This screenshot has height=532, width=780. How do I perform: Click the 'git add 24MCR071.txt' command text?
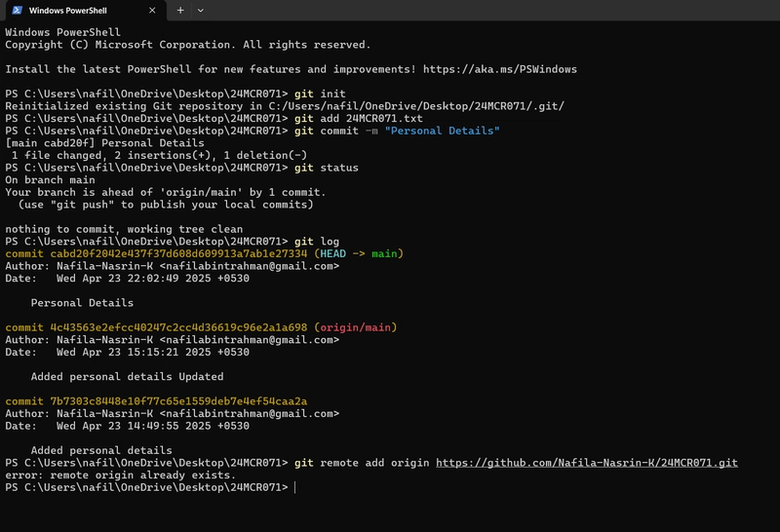358,118
